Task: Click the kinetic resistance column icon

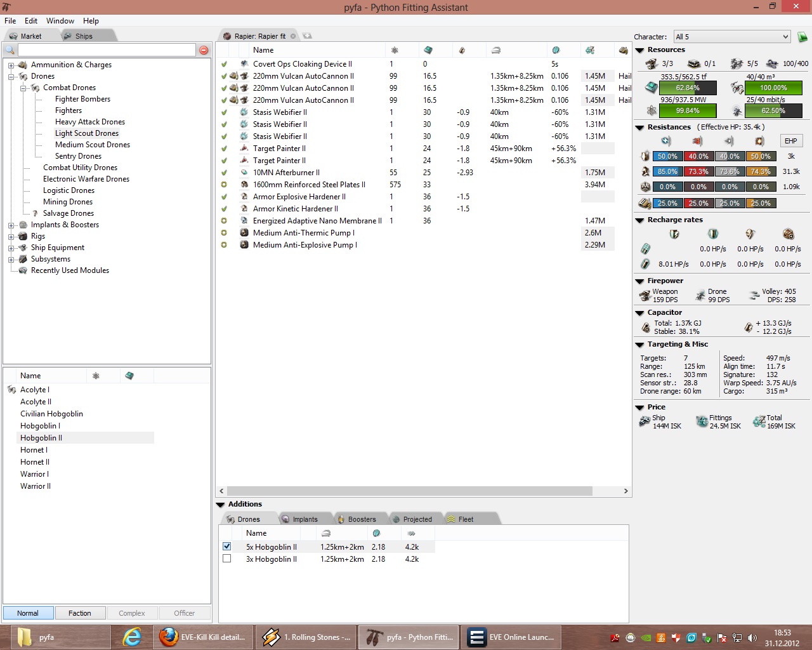Action: point(729,141)
